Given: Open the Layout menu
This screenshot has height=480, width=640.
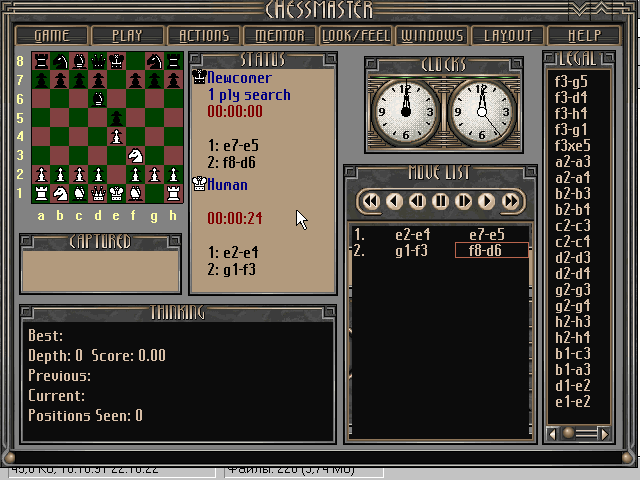Looking at the screenshot, I should pyautogui.click(x=508, y=36).
